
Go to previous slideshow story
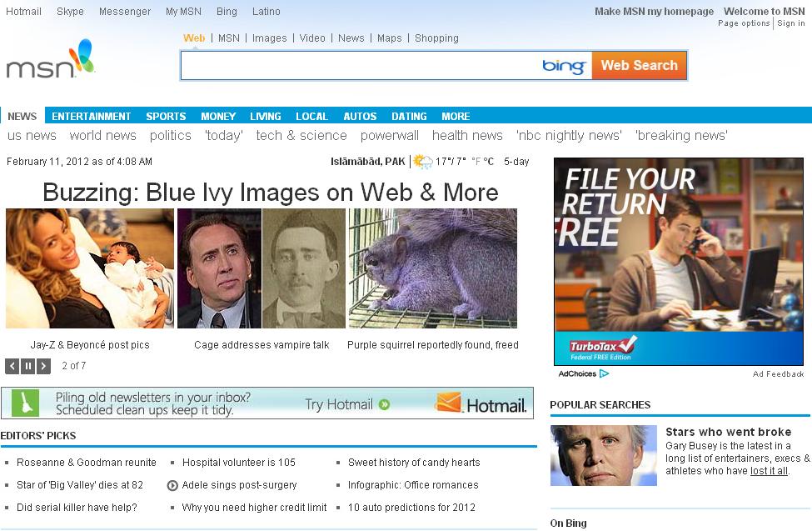[12, 366]
